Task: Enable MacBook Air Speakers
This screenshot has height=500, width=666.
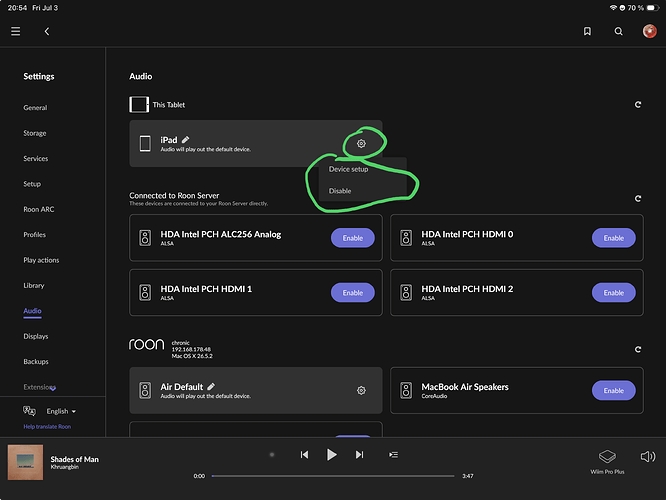Action: point(614,390)
